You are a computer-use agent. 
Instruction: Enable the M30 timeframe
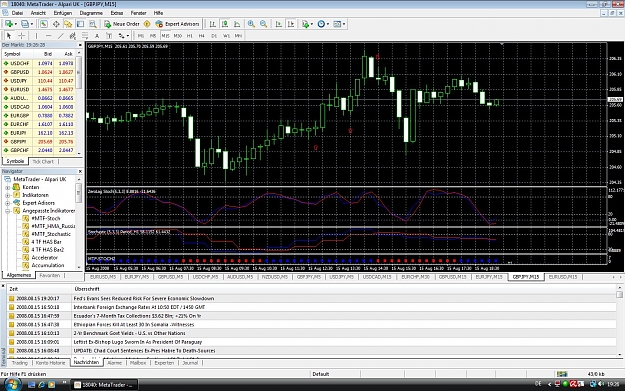pos(178,36)
